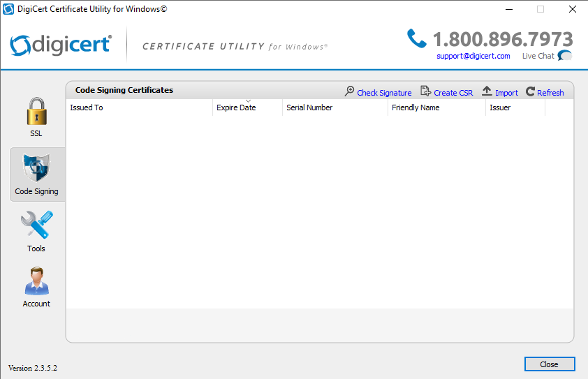Click the phone handset icon
588x379 pixels.
click(x=417, y=38)
